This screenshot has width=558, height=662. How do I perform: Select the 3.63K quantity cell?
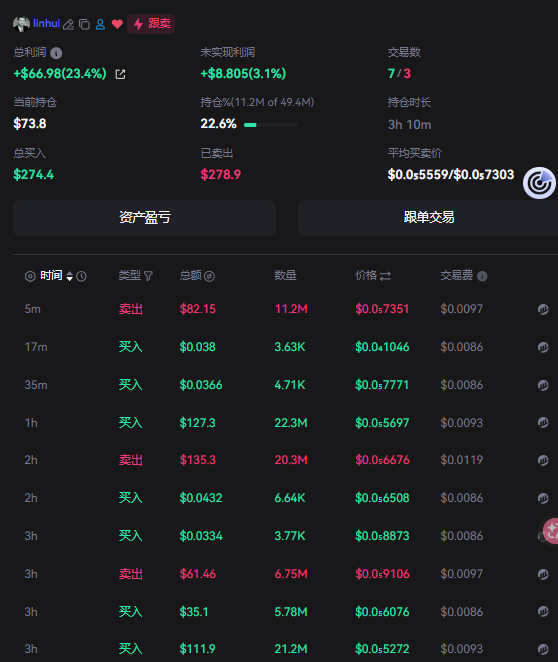click(x=290, y=347)
